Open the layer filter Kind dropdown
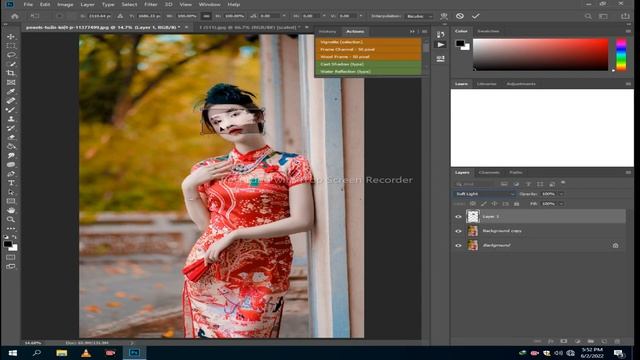 [475, 184]
